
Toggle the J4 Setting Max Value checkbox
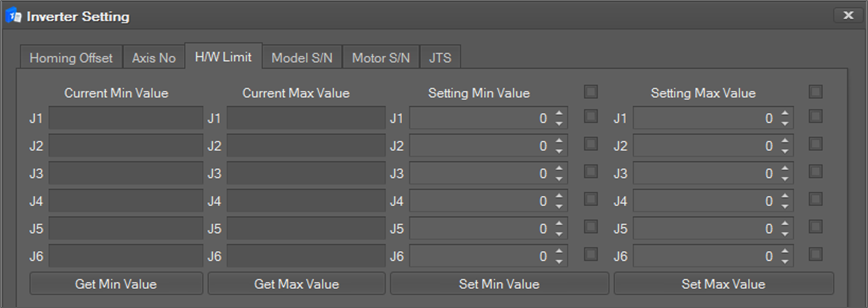(x=815, y=200)
